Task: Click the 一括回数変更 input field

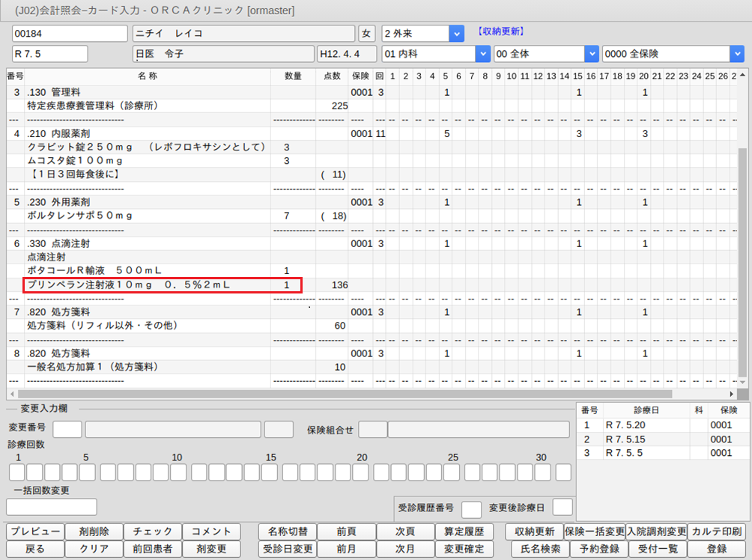Action: tap(52, 507)
